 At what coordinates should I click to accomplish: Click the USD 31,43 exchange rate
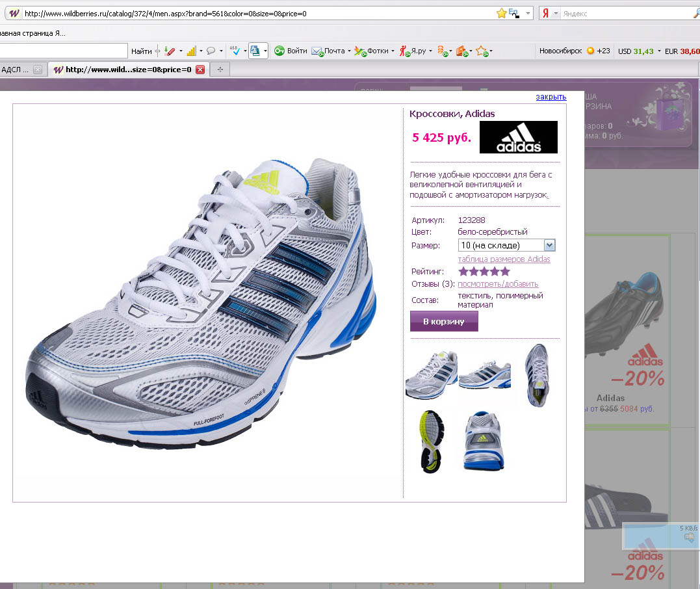click(x=636, y=51)
